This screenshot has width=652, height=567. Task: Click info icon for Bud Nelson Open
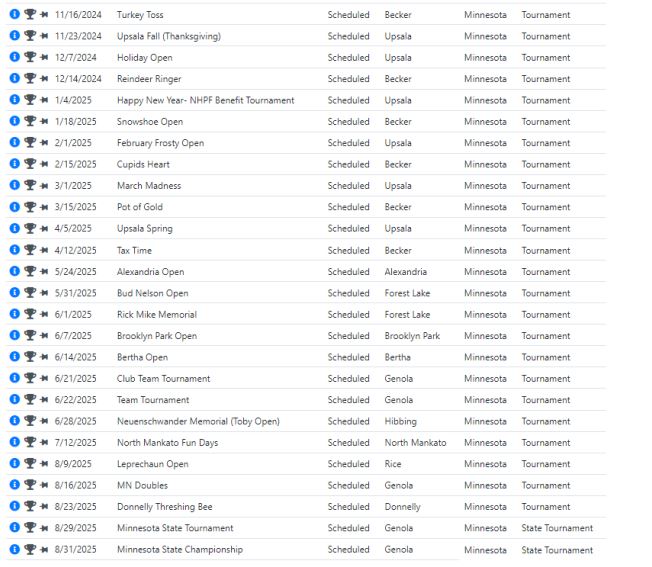14,293
